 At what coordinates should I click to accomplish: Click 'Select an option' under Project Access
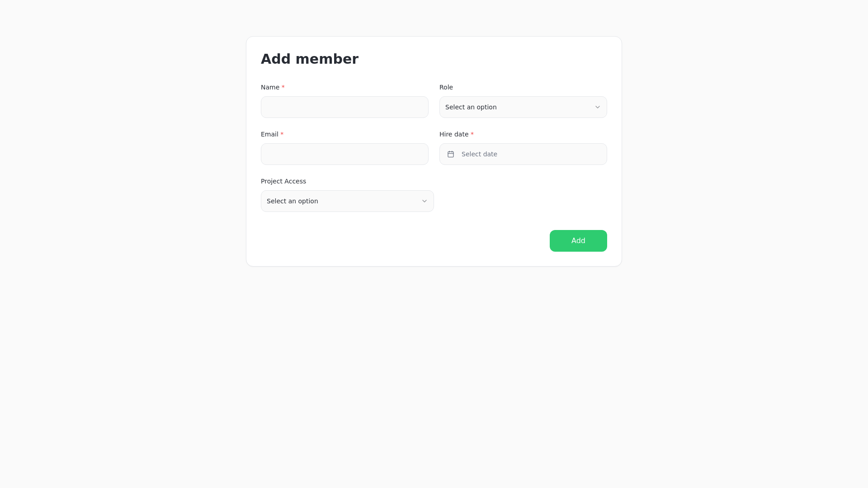(x=292, y=201)
